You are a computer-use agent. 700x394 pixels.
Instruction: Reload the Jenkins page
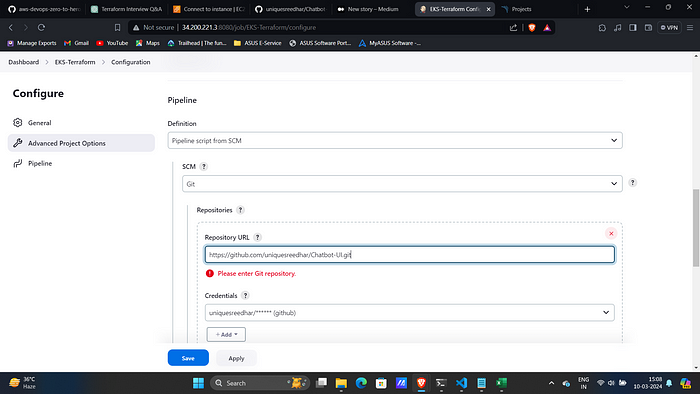41,28
